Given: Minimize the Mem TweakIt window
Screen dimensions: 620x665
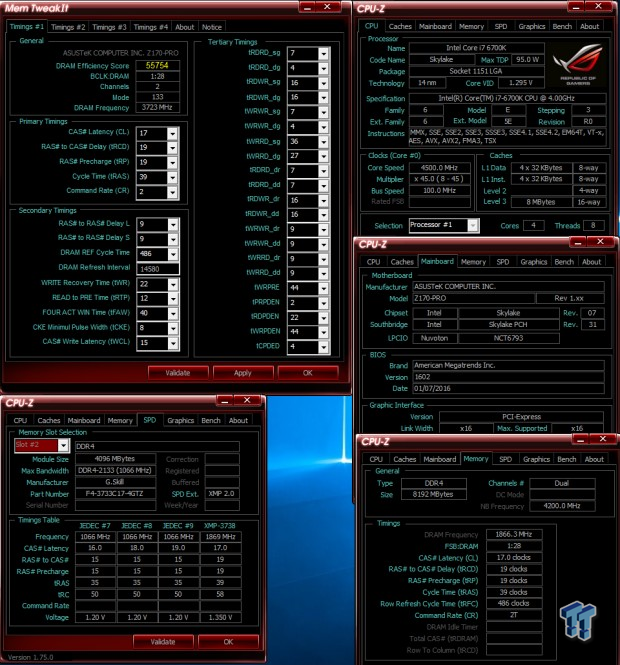Looking at the screenshot, I should [307, 7].
